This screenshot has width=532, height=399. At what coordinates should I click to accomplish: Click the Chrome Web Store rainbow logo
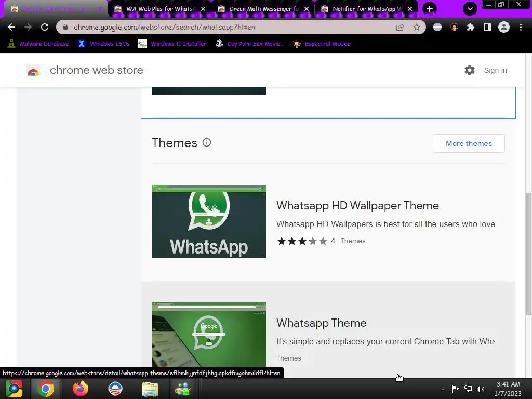(33, 70)
